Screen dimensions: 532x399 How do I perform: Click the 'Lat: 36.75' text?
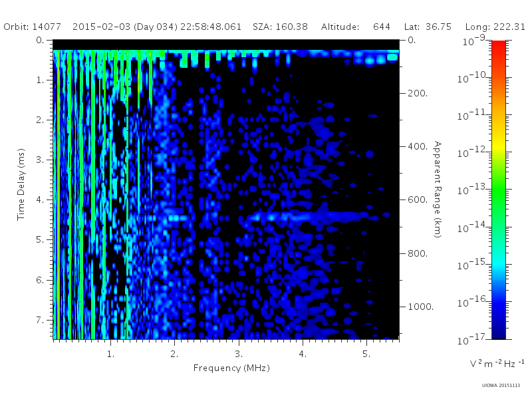tap(428, 27)
